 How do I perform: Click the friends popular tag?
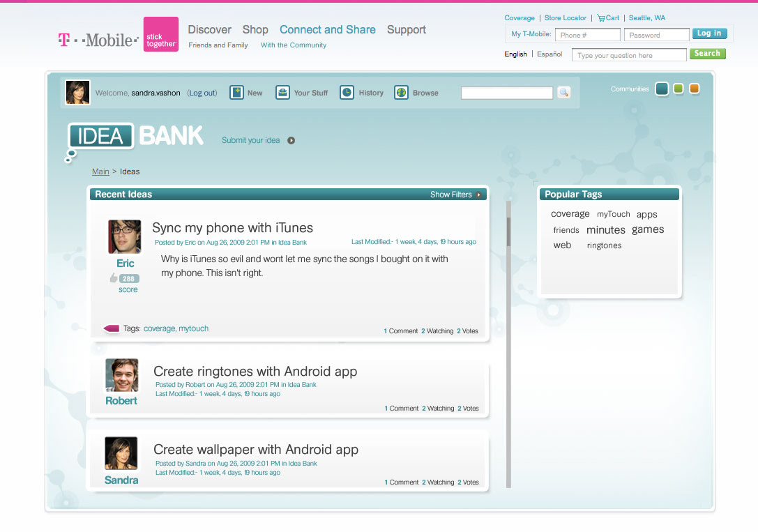[566, 230]
